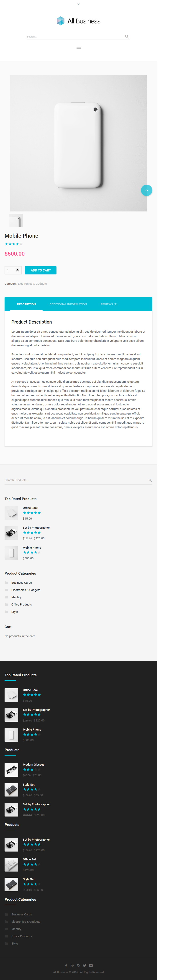Open the Google Plus footer icon

[72, 965]
